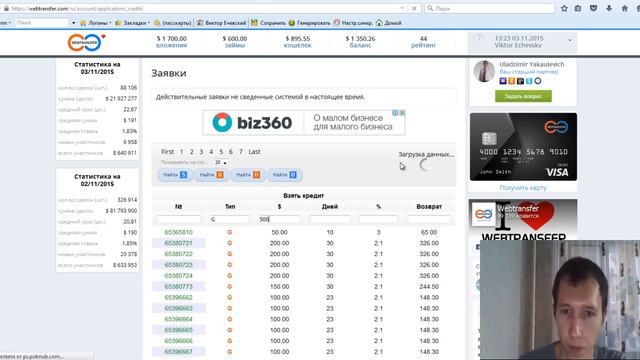Click Uladzimir Yakaulevich profile photo
Viewport: 640px width, 360px height.
(x=484, y=71)
